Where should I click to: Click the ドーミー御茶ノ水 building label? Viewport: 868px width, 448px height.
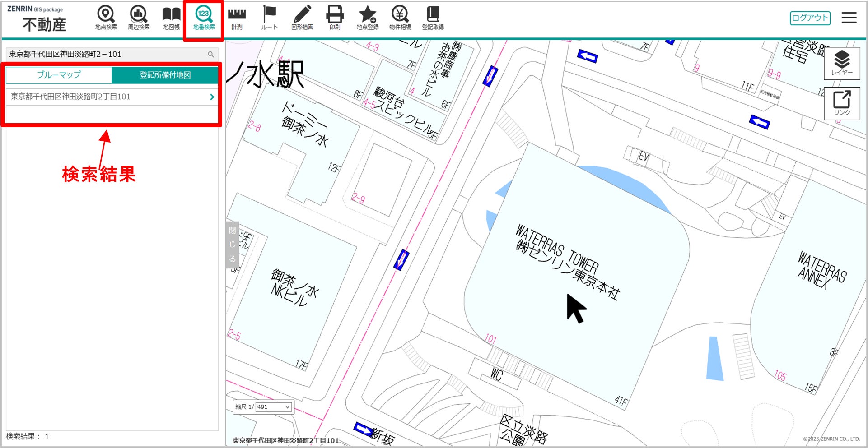(305, 124)
